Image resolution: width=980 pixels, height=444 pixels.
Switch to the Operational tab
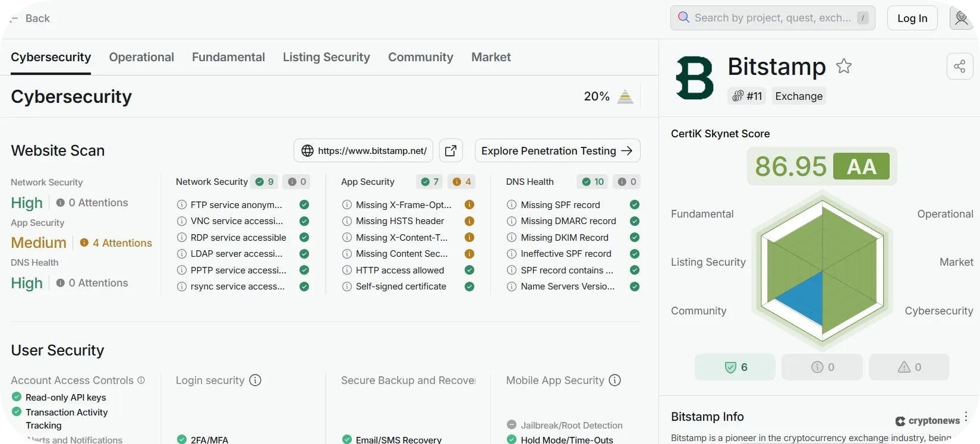click(141, 57)
